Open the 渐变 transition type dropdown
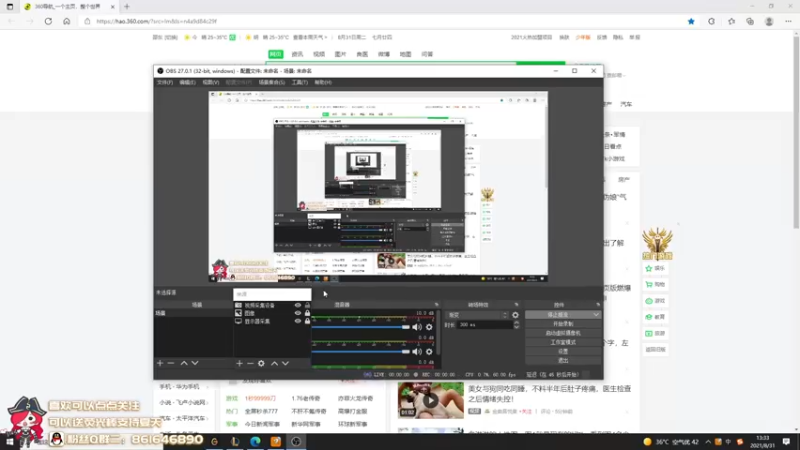800x450 pixels. click(477, 315)
